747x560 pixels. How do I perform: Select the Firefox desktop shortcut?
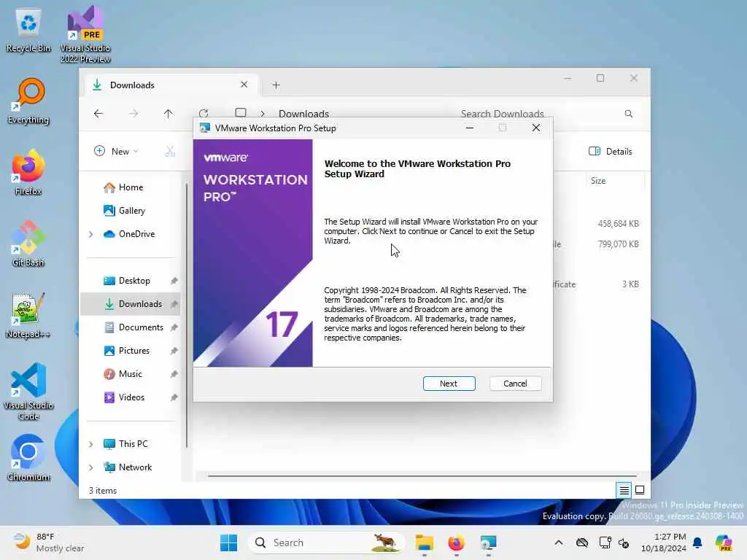[28, 172]
